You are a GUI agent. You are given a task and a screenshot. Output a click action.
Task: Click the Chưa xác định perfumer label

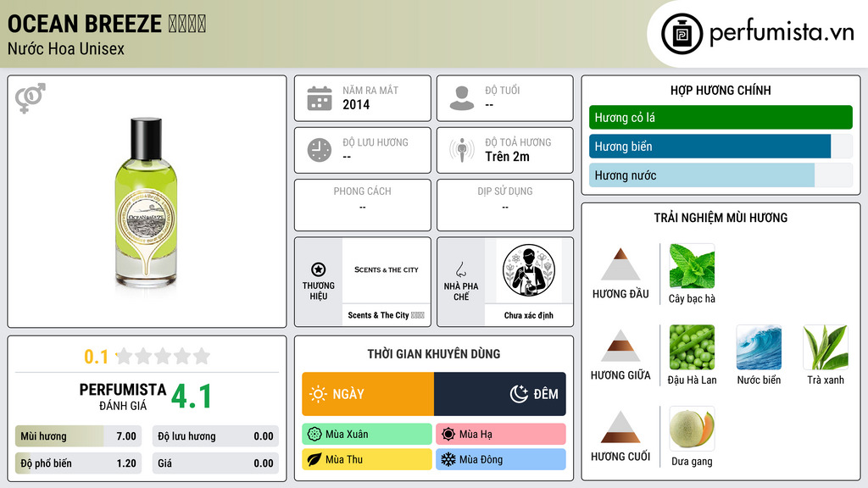point(529,315)
